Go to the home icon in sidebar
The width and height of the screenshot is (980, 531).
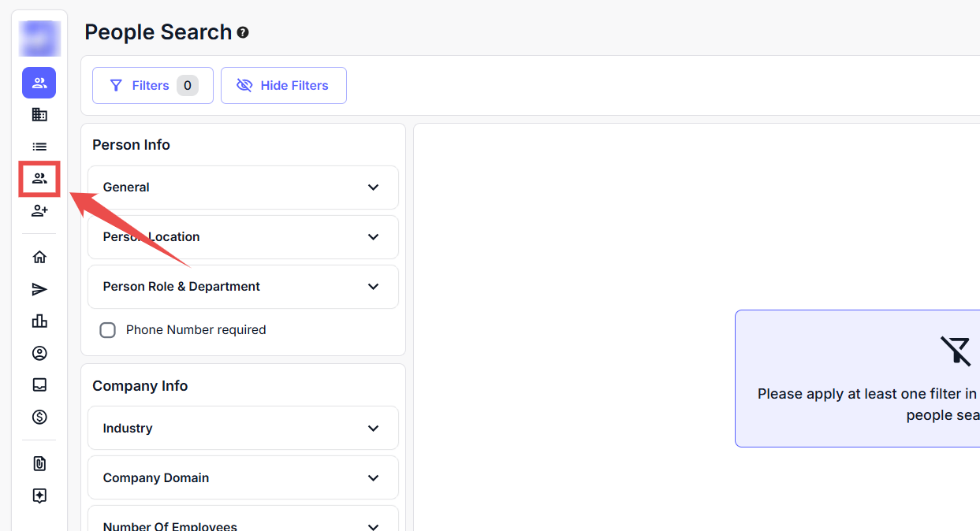(39, 257)
